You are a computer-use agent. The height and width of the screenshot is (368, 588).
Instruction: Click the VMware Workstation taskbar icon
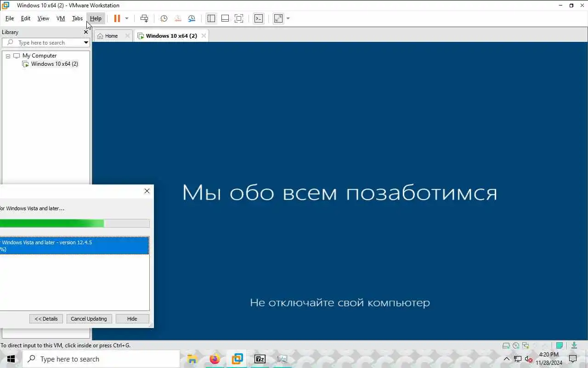point(237,359)
